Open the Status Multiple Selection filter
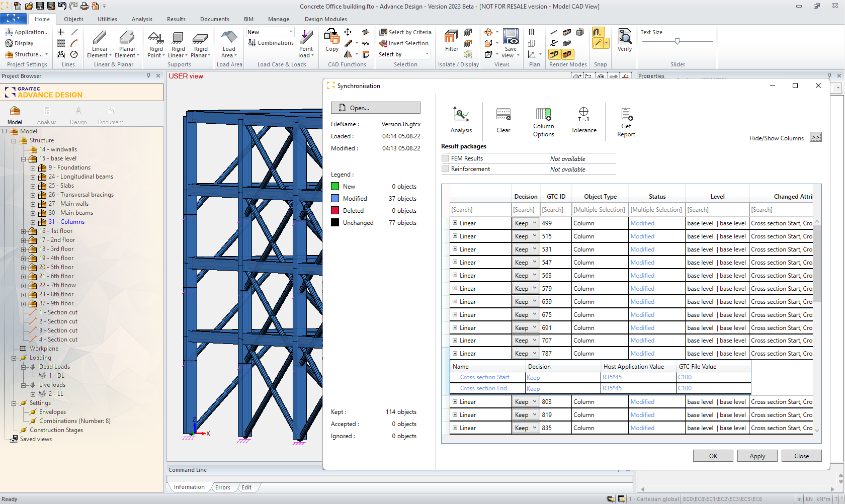 tap(656, 210)
